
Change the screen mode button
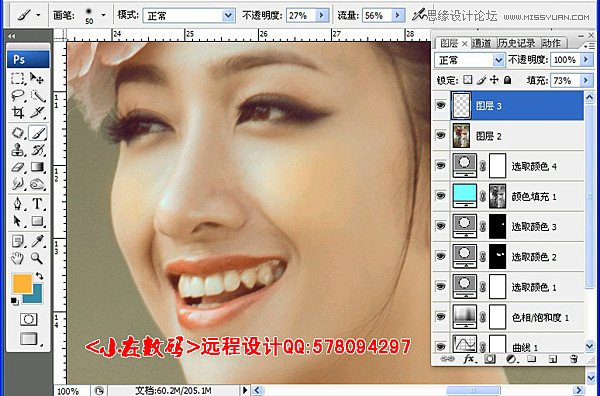(x=29, y=339)
